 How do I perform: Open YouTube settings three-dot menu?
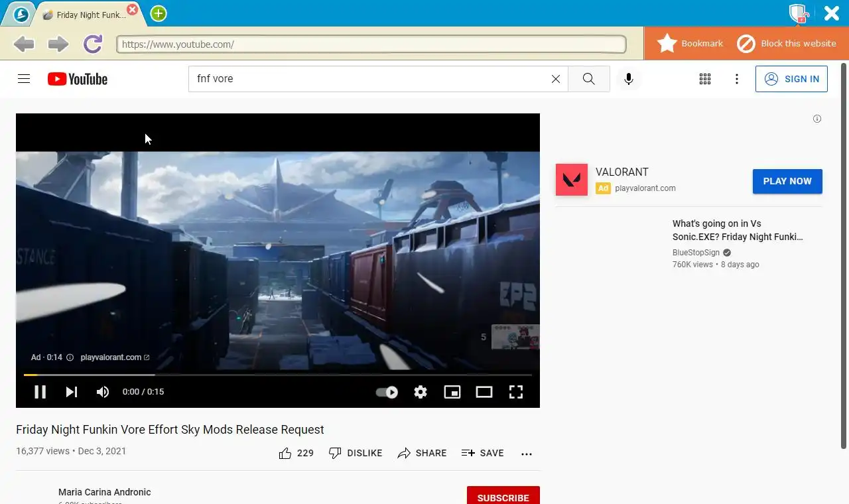pos(737,79)
